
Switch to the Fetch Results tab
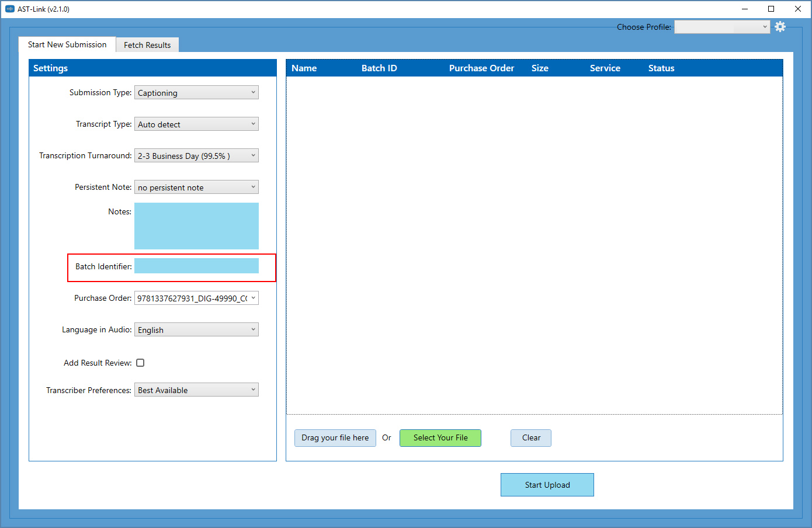[x=147, y=44]
